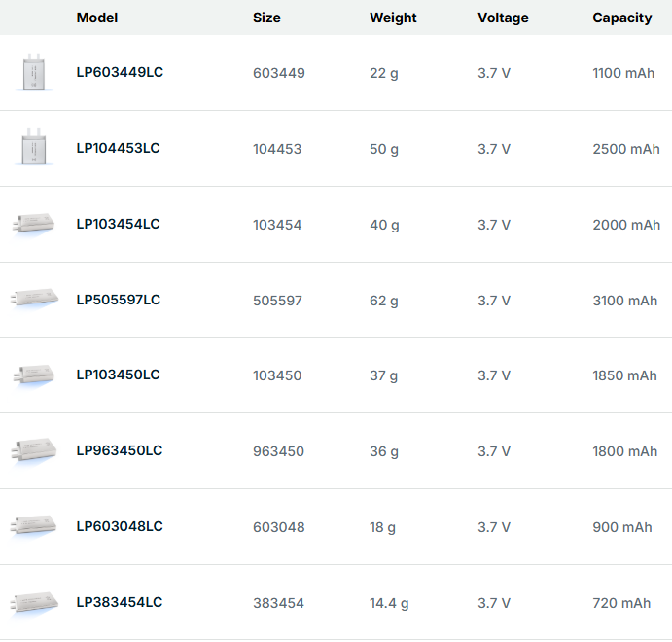Click the LP963450LC battery image

[x=35, y=450]
